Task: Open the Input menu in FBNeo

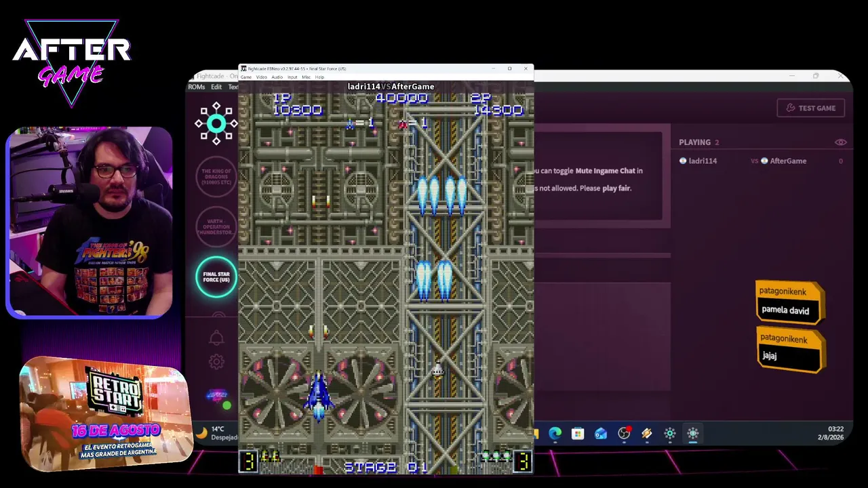Action: click(292, 77)
